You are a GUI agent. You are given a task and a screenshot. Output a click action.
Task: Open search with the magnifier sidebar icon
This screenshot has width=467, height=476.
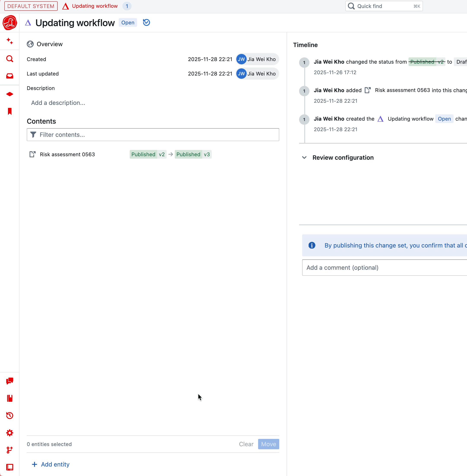[x=9, y=59]
